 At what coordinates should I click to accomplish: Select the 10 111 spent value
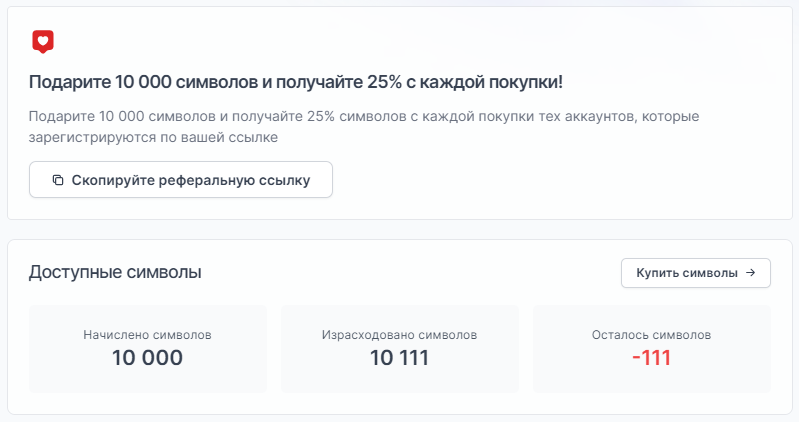(399, 358)
